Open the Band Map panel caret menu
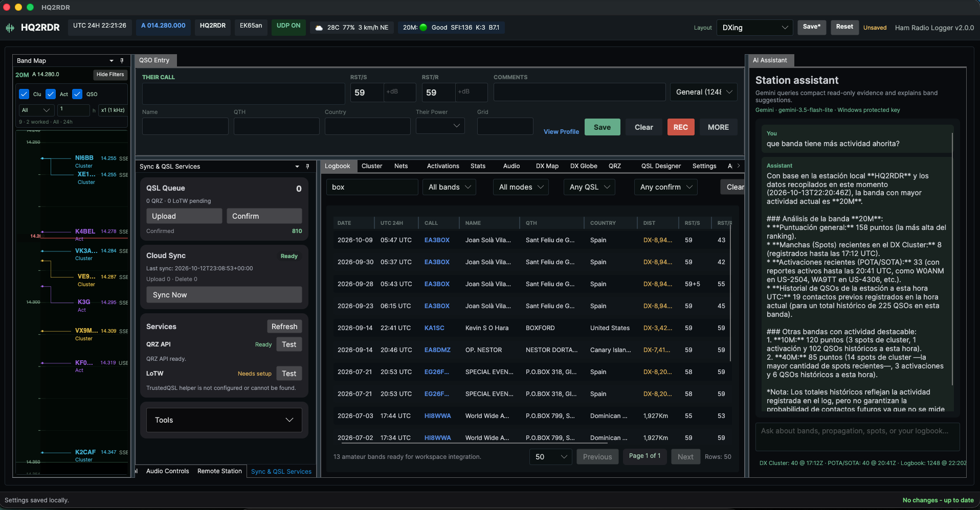This screenshot has height=510, width=980. [112, 60]
